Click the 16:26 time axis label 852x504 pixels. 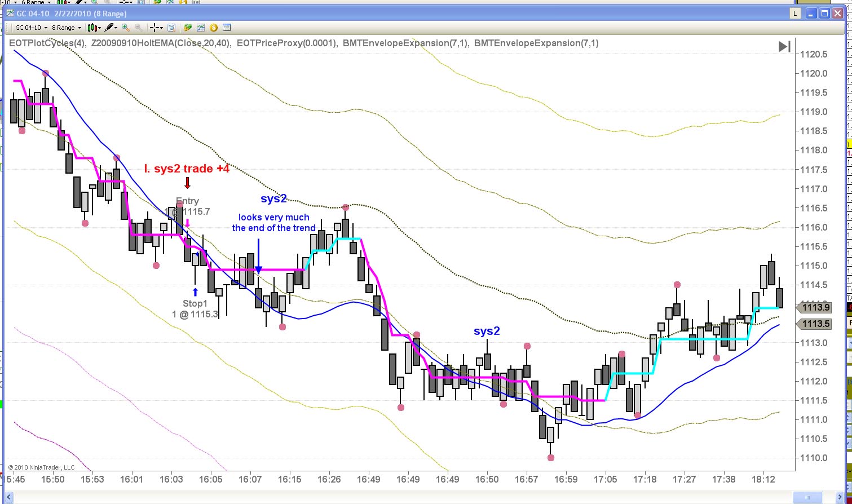click(329, 479)
